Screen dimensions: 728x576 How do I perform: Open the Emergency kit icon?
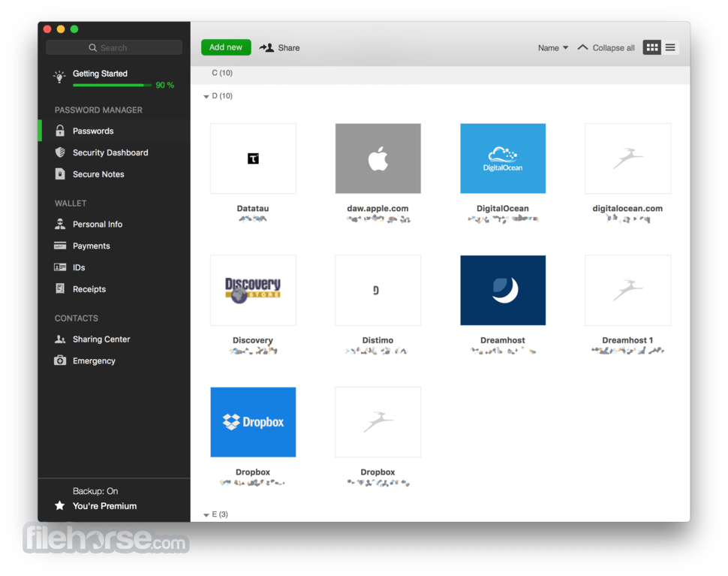(x=60, y=360)
